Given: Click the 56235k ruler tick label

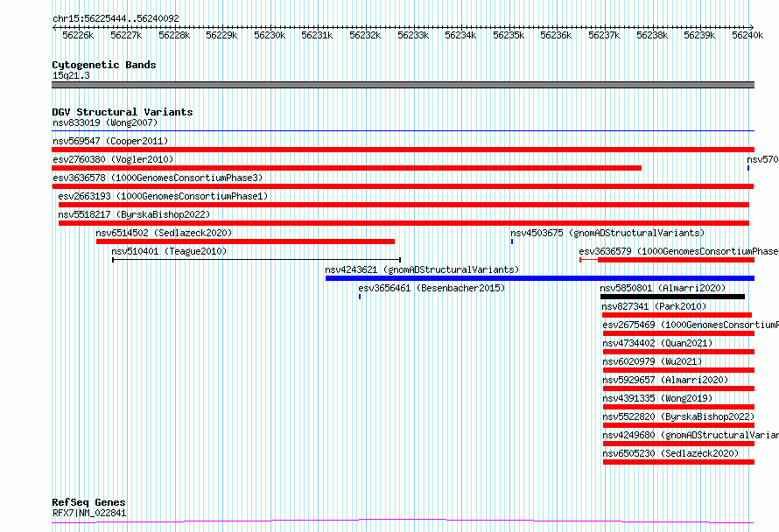Looking at the screenshot, I should coord(509,35).
